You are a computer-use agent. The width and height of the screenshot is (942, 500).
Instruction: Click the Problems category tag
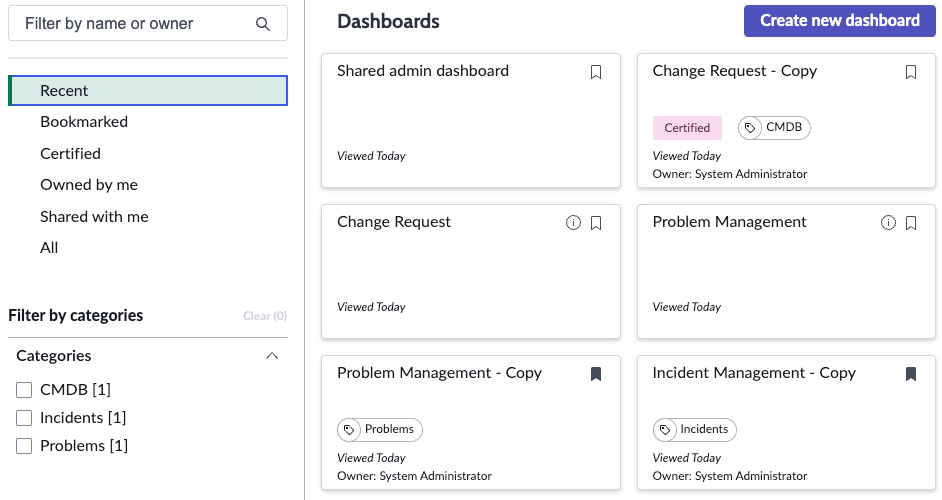pos(380,430)
